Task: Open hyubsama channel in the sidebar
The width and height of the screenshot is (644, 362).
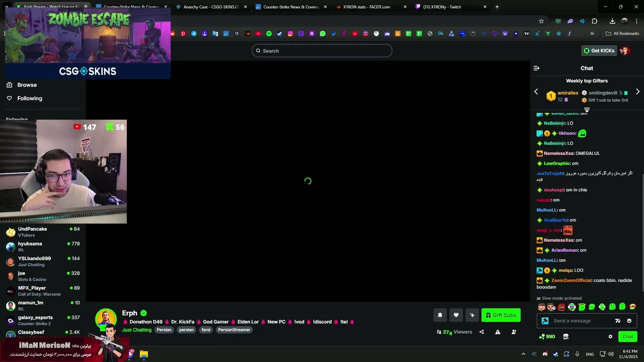Action: pos(43,246)
